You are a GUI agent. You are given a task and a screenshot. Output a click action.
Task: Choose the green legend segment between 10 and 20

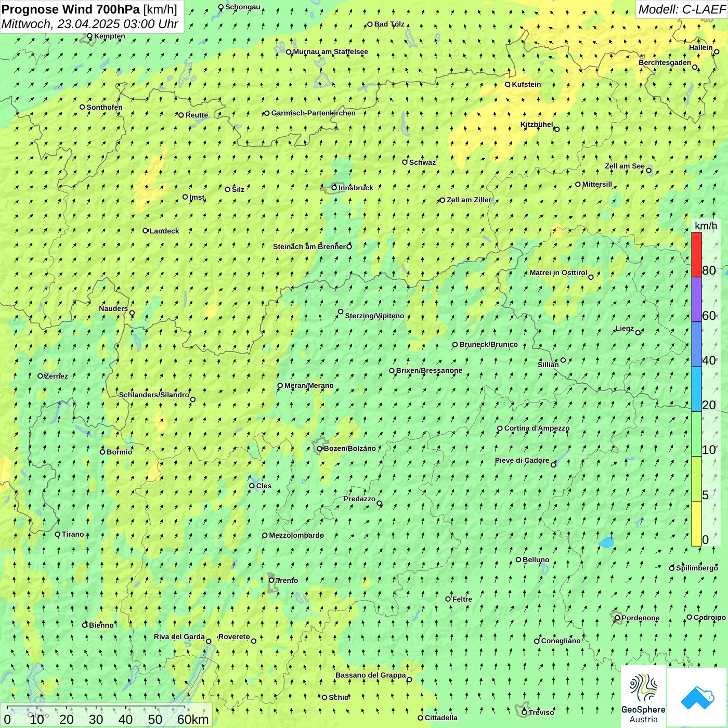point(696,434)
